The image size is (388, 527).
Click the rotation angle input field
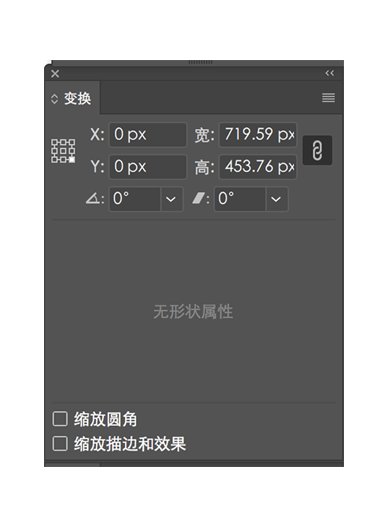click(x=134, y=199)
